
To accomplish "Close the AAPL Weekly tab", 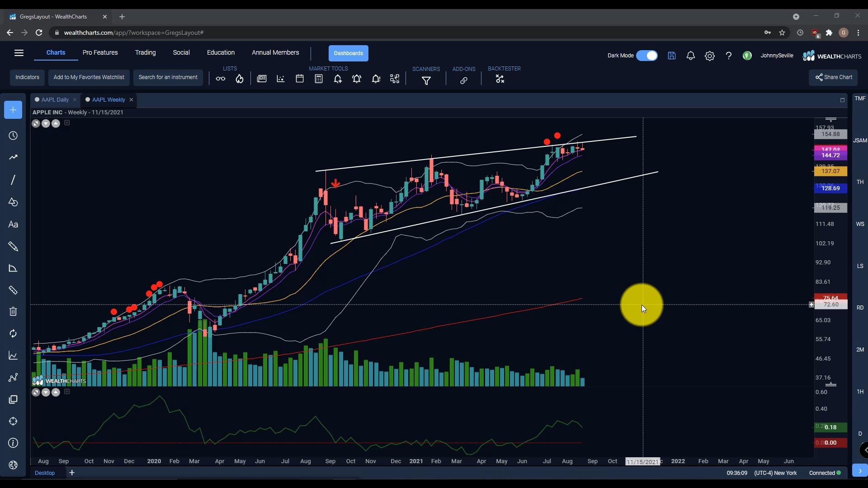I will pyautogui.click(x=131, y=99).
